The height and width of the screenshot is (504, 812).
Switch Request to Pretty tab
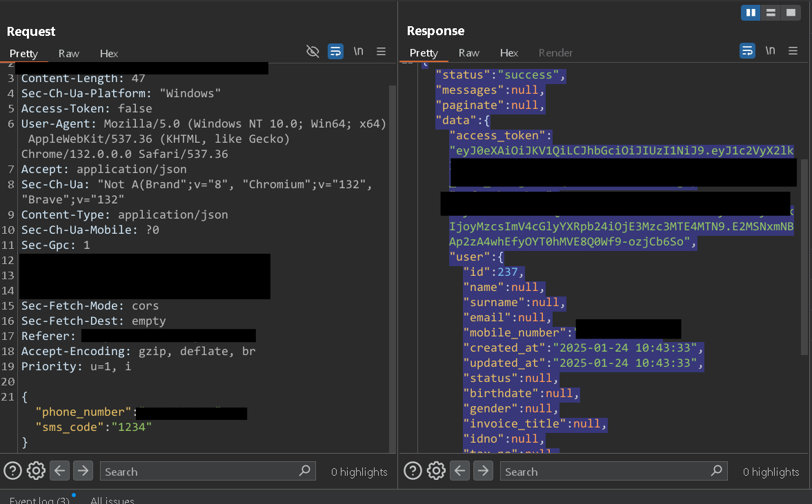[x=24, y=53]
